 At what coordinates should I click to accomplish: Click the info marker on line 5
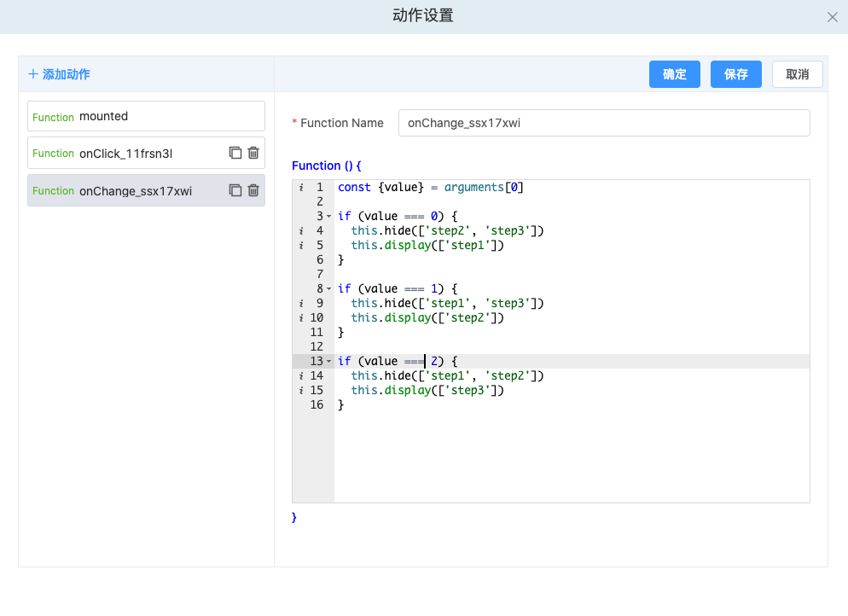(301, 246)
